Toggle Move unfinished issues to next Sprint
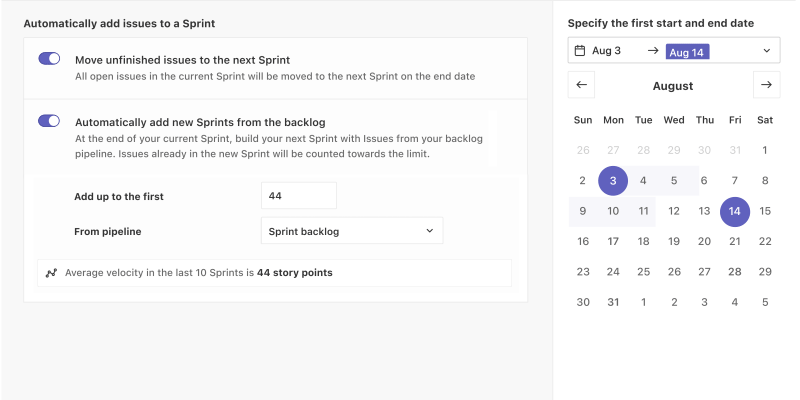 (x=49, y=59)
